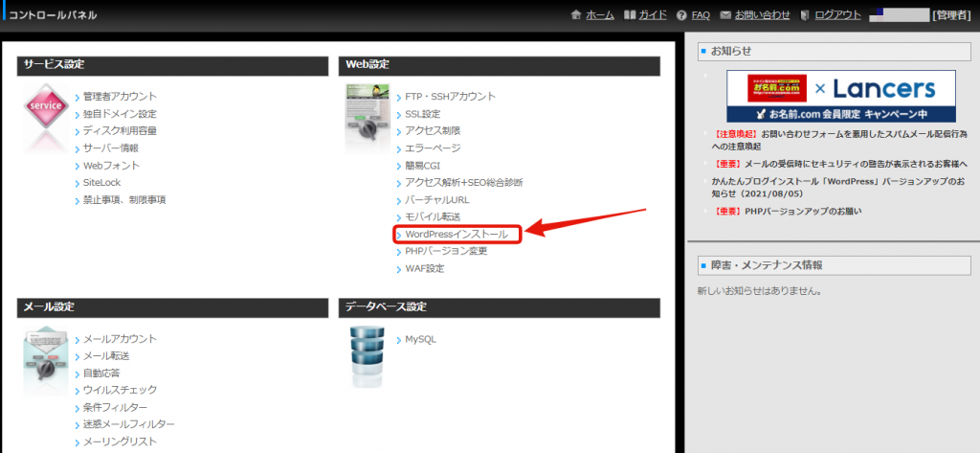Click the FAQ question mark icon
Image resolution: width=980 pixels, height=453 pixels.
pyautogui.click(x=680, y=15)
